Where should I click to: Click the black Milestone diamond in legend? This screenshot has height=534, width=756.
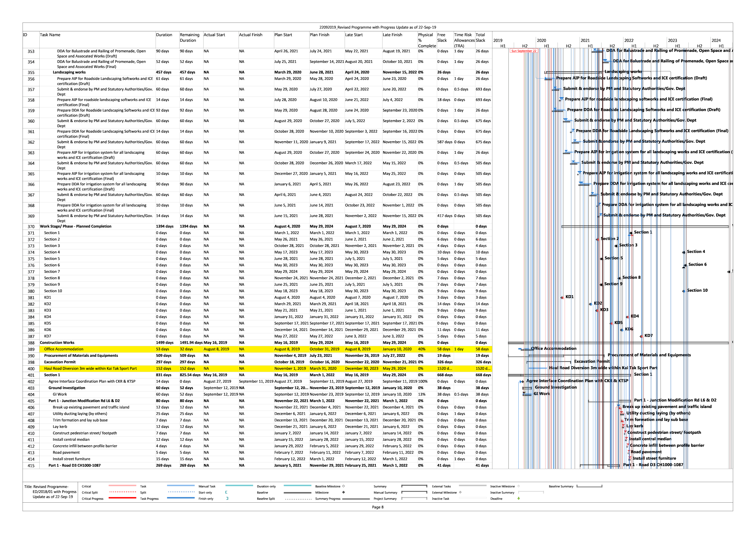coord(343,492)
